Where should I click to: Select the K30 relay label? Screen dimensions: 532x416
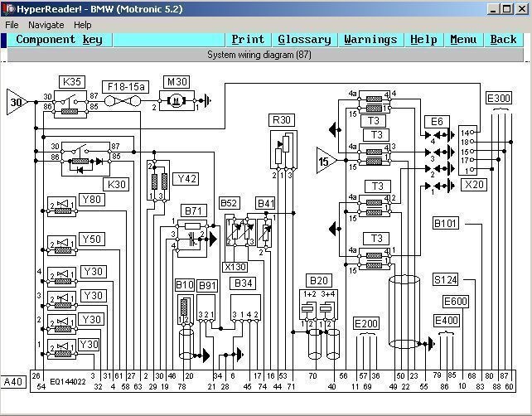[x=116, y=185]
